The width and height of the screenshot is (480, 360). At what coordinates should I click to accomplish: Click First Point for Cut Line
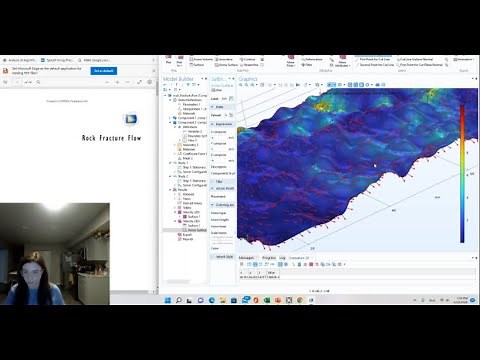pyautogui.click(x=373, y=59)
